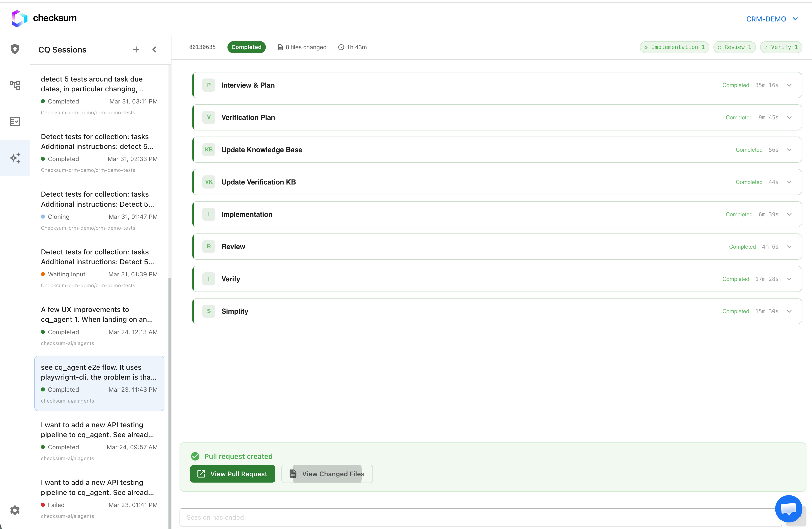The width and height of the screenshot is (812, 529).
Task: Click the KB badge of Update Knowledge Base
Action: (x=209, y=150)
